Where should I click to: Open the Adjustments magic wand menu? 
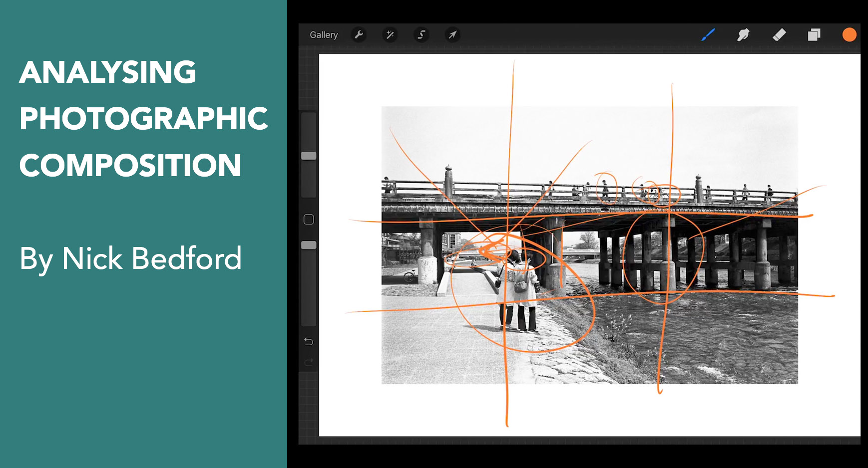click(x=390, y=34)
